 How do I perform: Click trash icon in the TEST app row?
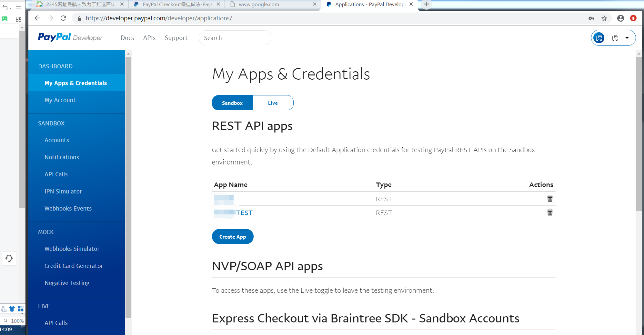click(550, 212)
